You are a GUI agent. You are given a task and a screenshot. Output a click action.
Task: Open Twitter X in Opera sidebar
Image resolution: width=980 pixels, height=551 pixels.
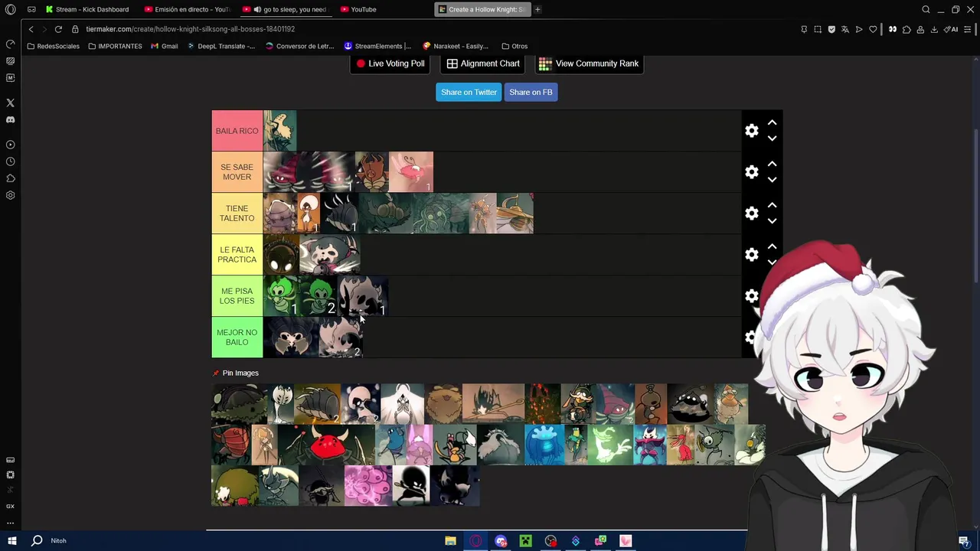[x=10, y=103]
